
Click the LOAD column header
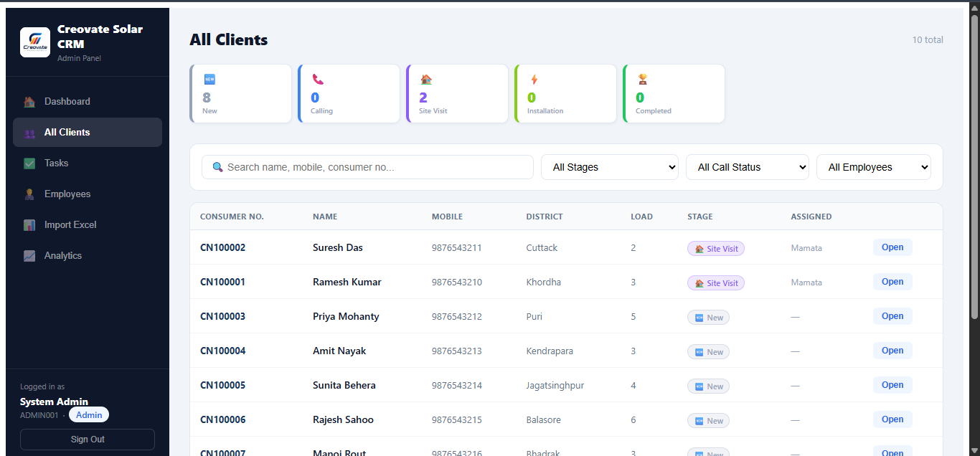coord(641,217)
